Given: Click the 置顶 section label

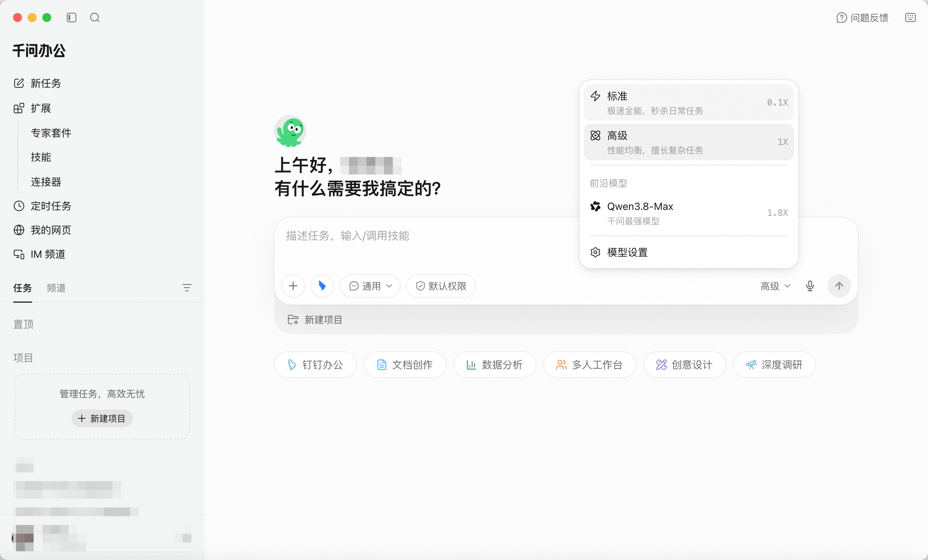Looking at the screenshot, I should click(x=23, y=324).
